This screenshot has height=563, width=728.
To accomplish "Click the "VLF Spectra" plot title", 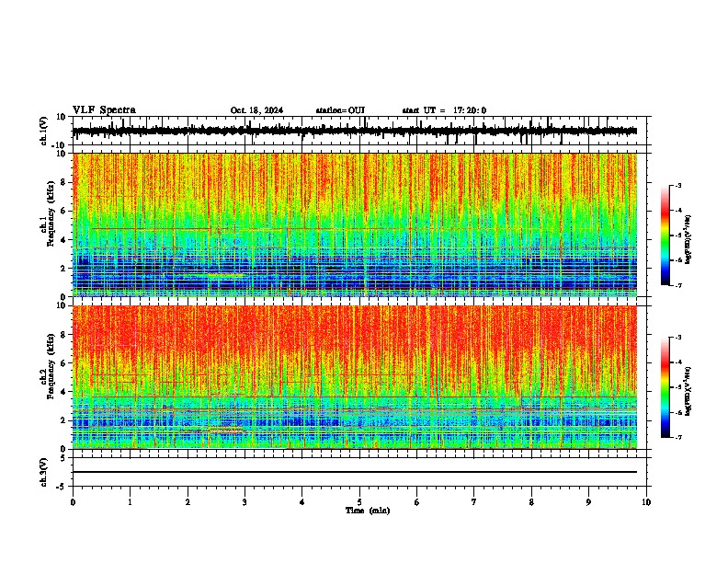I will pyautogui.click(x=104, y=110).
